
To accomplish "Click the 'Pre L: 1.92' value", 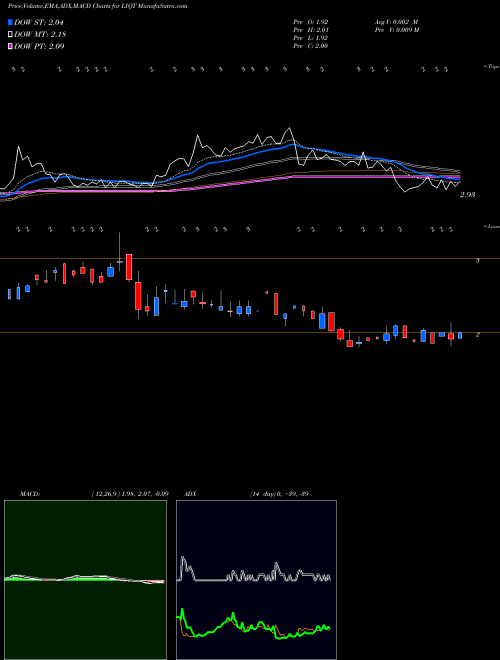I will (x=311, y=37).
